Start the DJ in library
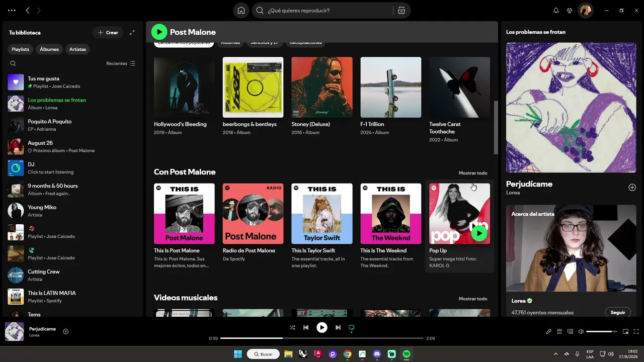Screen dimensions: 644x362 (x=73, y=168)
